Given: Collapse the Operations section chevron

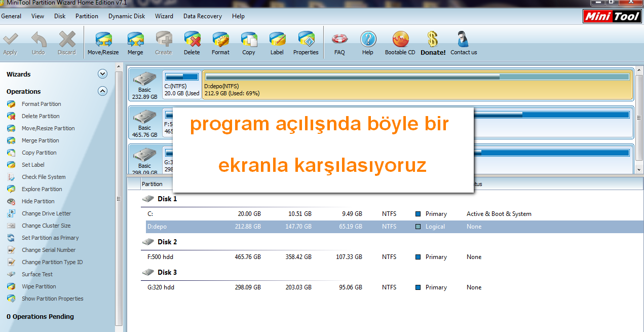Looking at the screenshot, I should 102,91.
